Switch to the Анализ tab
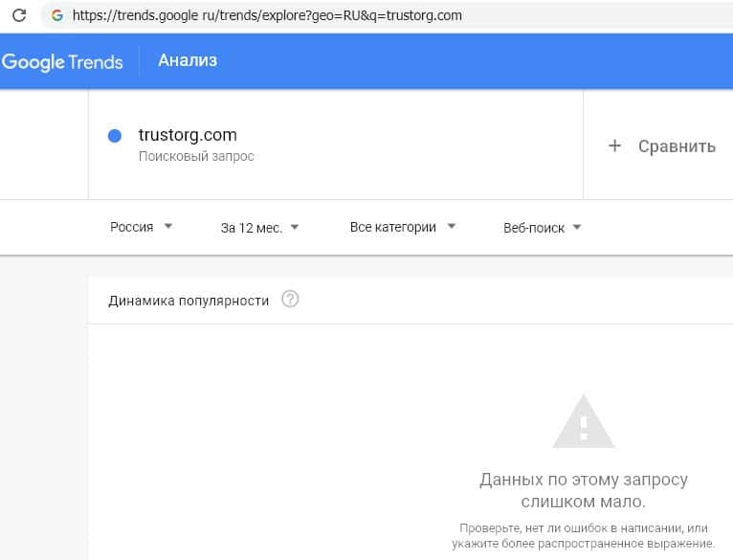Screen dimensions: 733x560 point(188,61)
